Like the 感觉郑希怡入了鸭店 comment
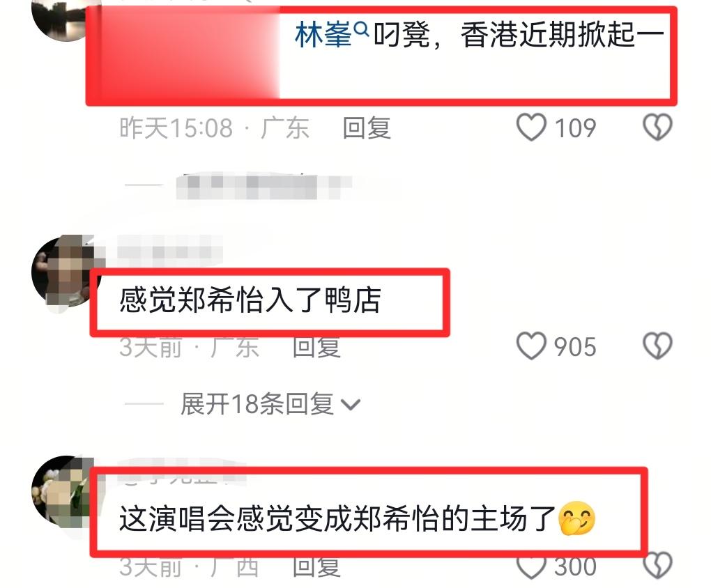 [x=531, y=346]
